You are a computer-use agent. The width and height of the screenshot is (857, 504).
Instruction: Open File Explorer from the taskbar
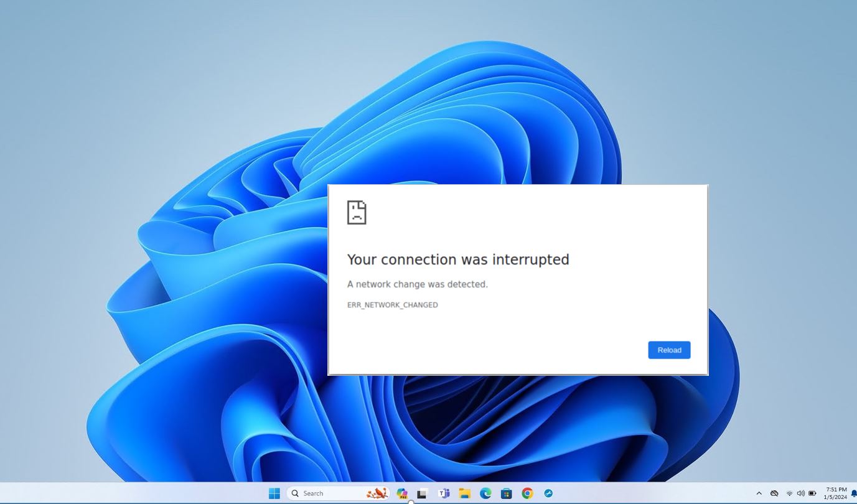click(x=464, y=493)
